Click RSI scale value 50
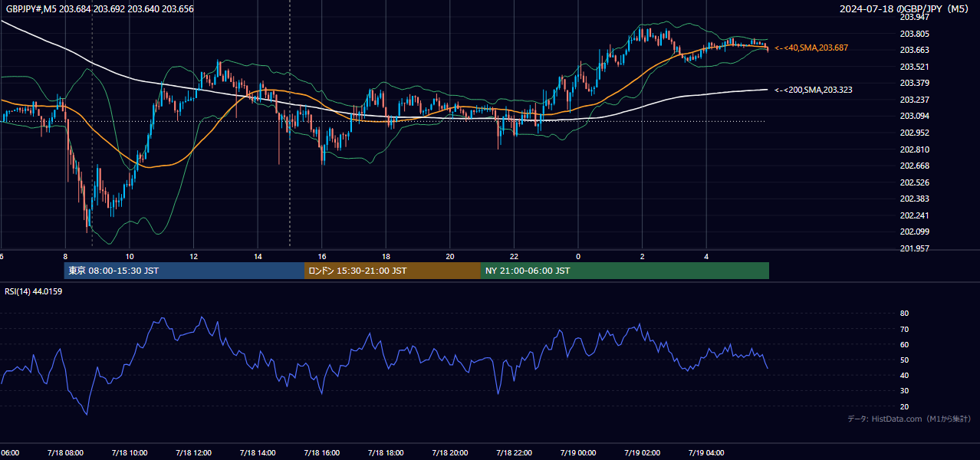This screenshot has width=980, height=460. [904, 360]
